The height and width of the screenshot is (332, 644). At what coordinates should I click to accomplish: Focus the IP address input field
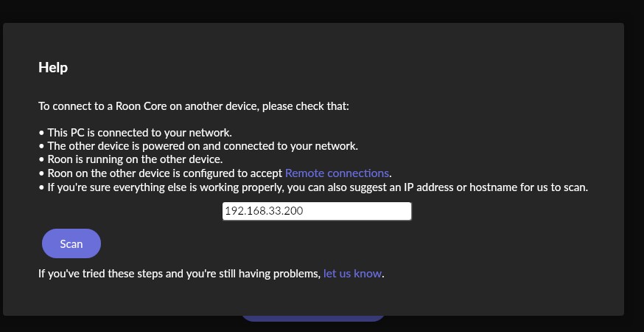point(317,211)
